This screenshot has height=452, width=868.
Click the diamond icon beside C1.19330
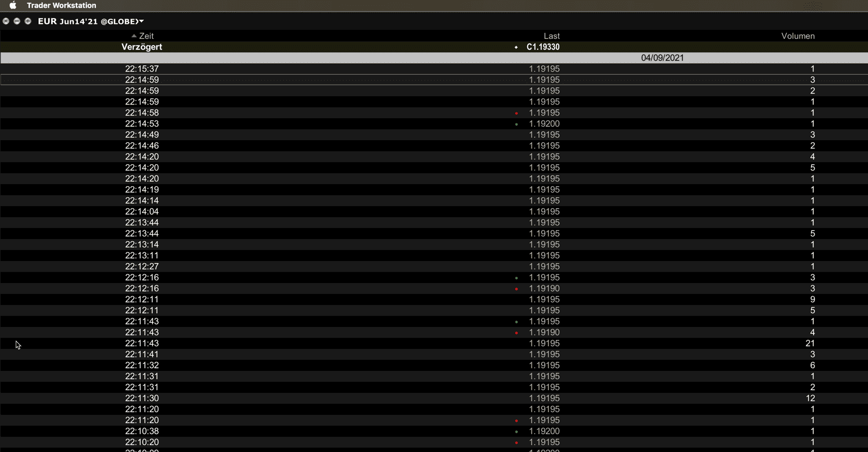click(x=516, y=47)
